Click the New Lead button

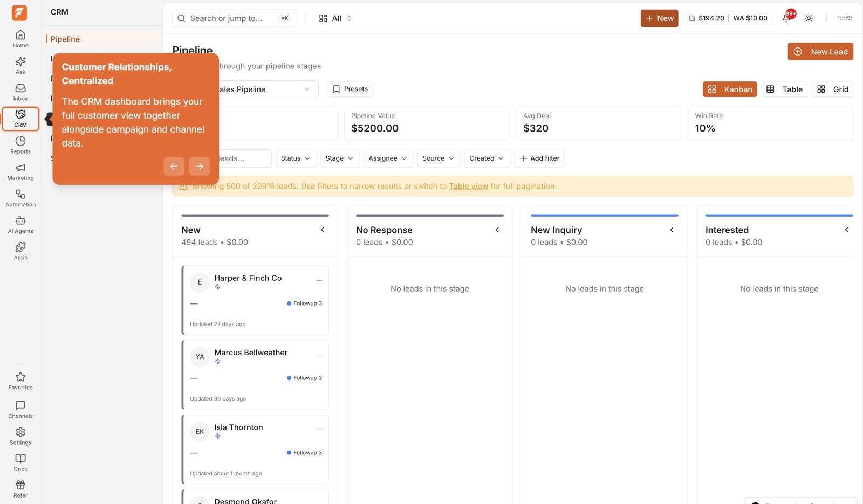pyautogui.click(x=820, y=52)
